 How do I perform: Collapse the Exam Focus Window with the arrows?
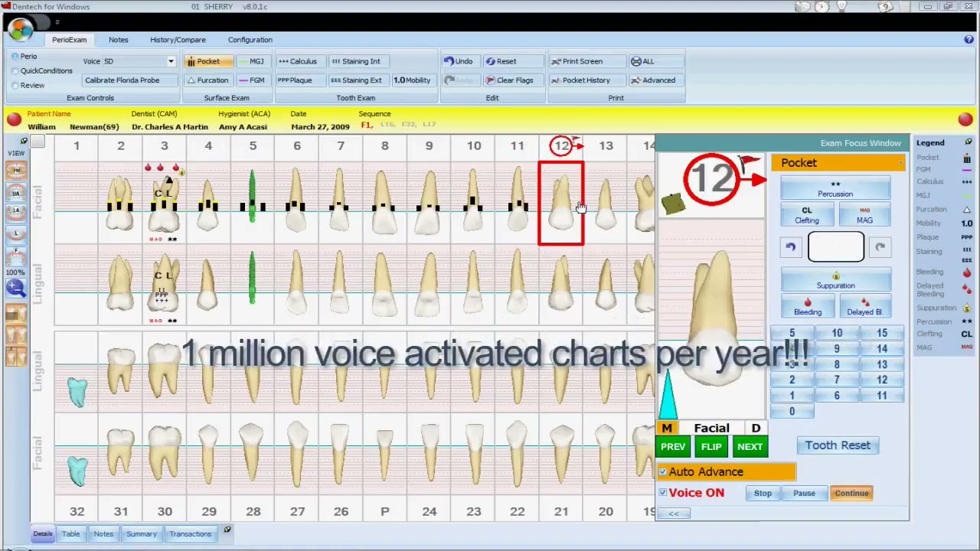click(x=674, y=514)
